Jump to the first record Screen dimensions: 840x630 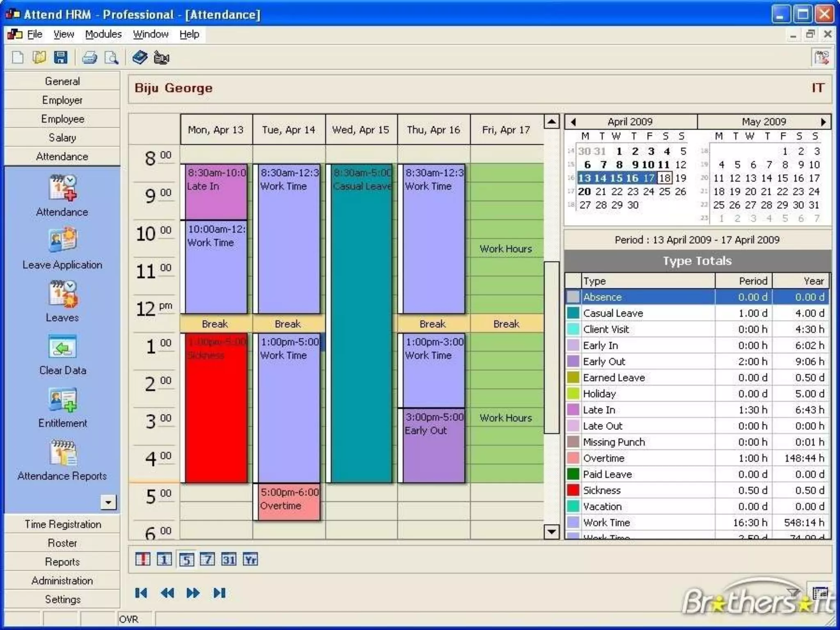(141, 593)
